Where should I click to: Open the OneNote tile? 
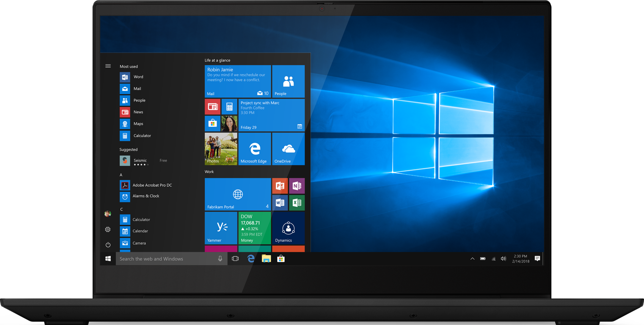click(x=297, y=186)
